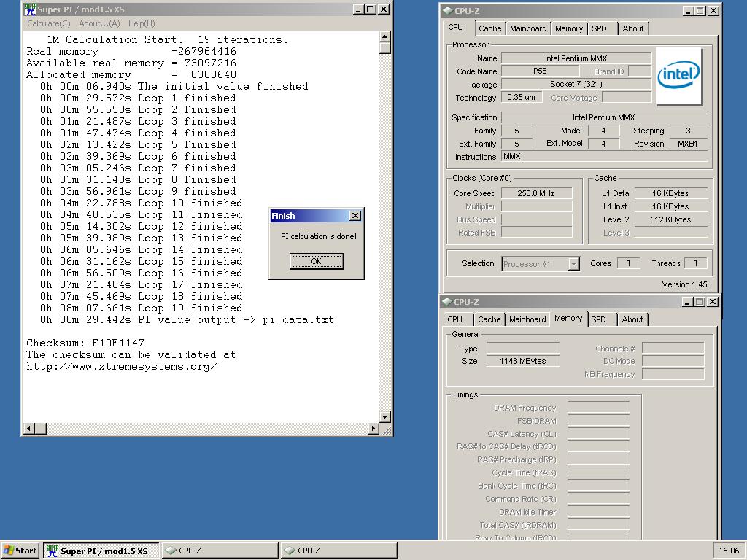Click OK in the Finish dialog
This screenshot has width=747, height=560.
[x=317, y=261]
